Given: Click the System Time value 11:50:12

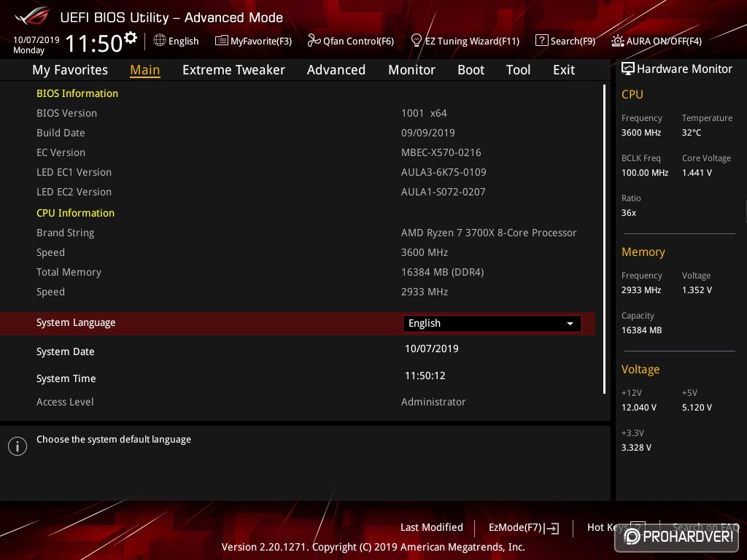Looking at the screenshot, I should point(425,376).
